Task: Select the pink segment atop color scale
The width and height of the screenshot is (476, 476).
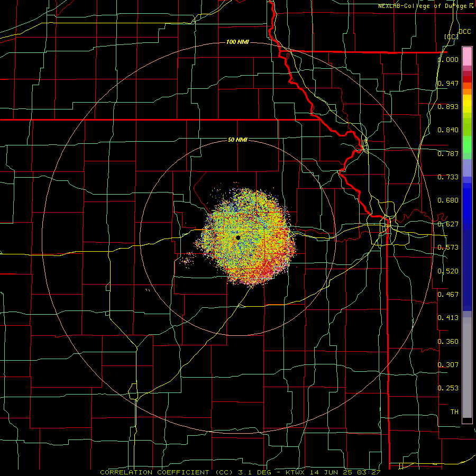Action: [467, 56]
